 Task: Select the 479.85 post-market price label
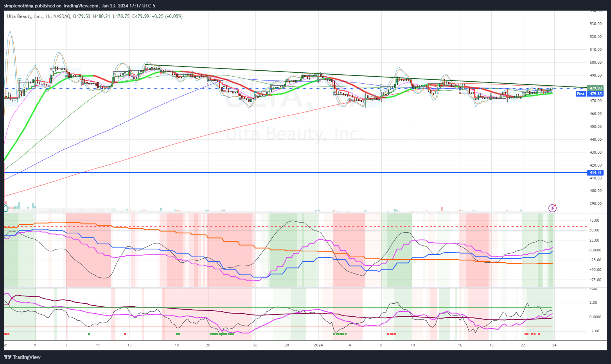596,94
